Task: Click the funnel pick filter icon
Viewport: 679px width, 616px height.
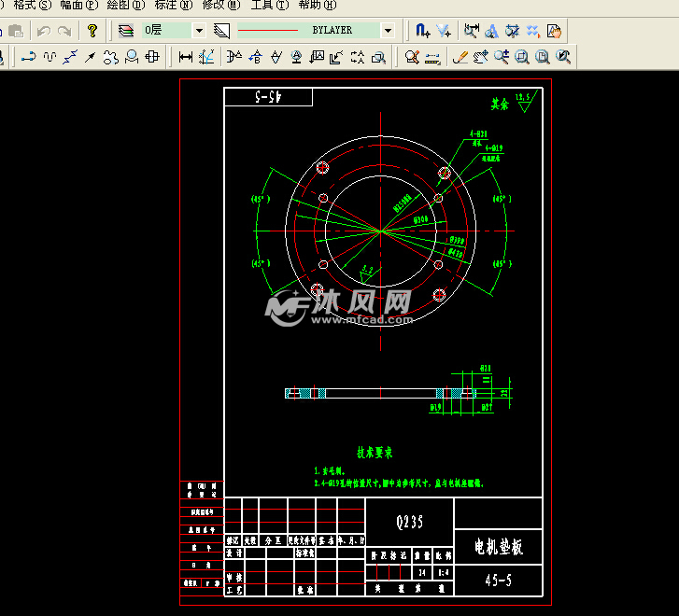Action: tap(444, 31)
